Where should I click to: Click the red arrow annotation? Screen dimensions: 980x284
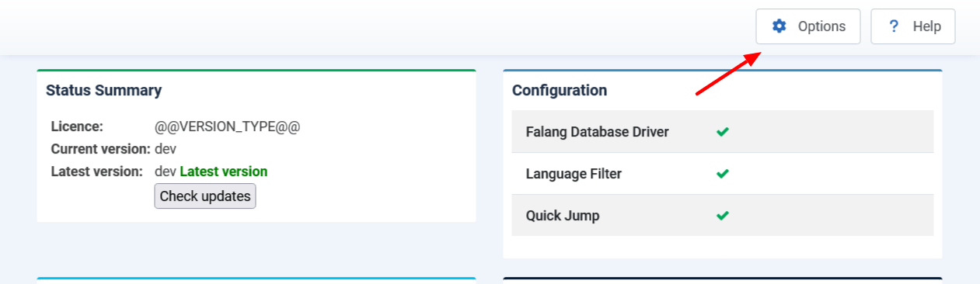(x=727, y=74)
